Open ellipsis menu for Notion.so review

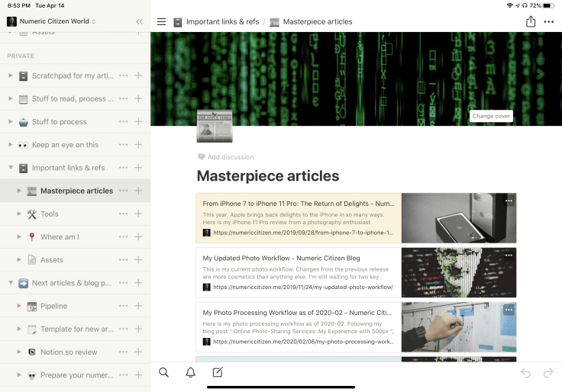[x=123, y=352]
